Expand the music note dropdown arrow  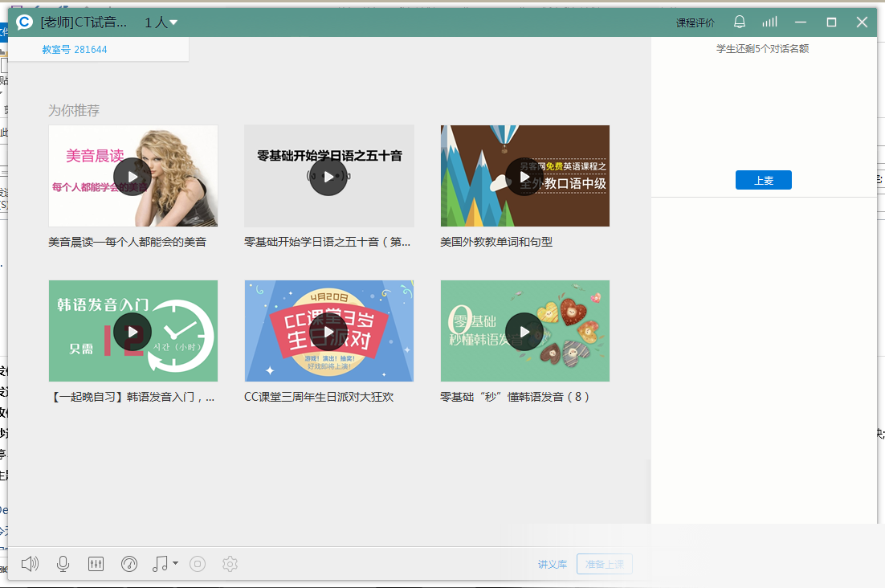click(x=176, y=563)
